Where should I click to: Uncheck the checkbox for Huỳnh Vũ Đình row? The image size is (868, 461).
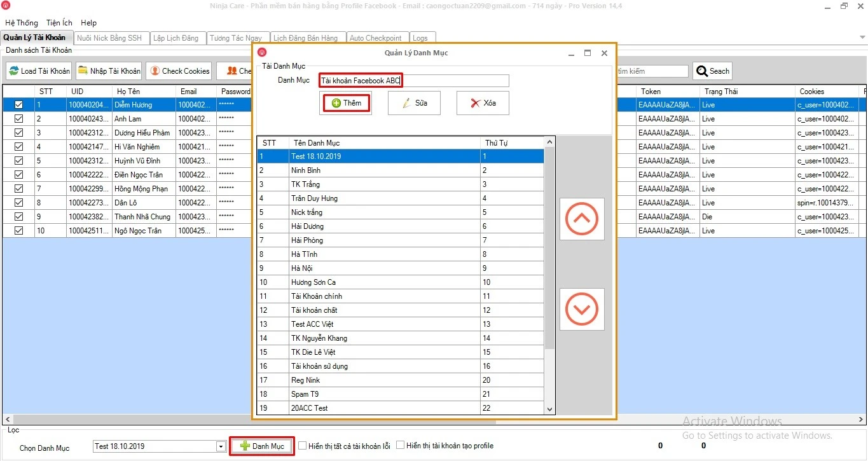(18, 161)
